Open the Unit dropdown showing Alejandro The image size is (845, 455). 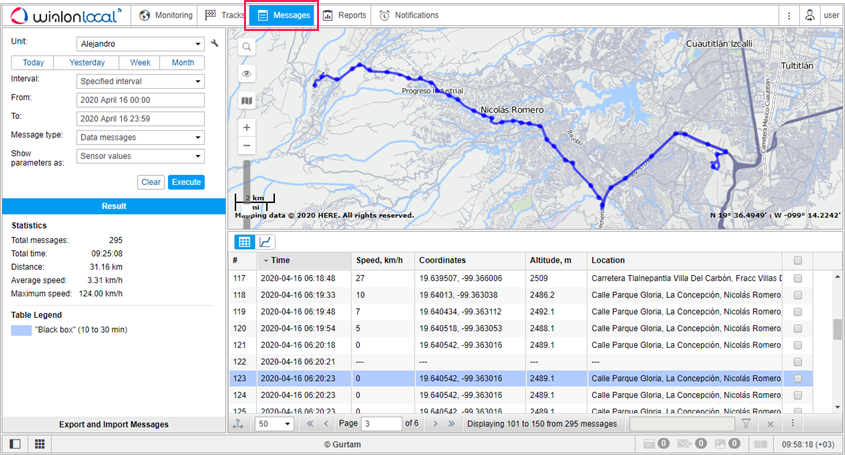click(140, 44)
